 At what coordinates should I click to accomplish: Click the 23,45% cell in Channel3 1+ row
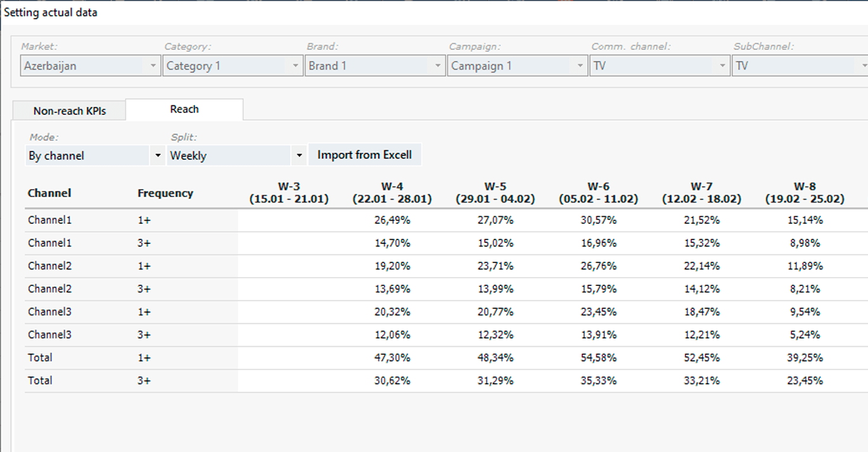coord(599,312)
